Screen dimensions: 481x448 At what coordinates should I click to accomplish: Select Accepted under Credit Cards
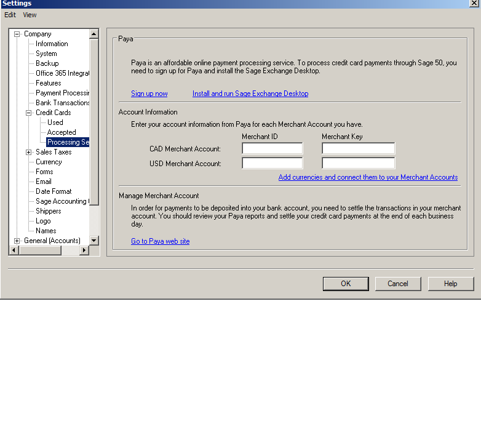[x=62, y=132]
